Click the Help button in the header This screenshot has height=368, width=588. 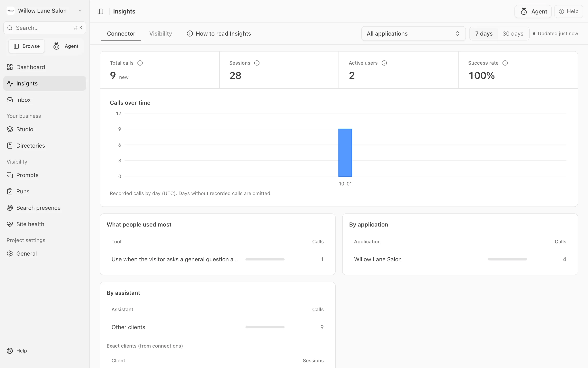tap(569, 11)
